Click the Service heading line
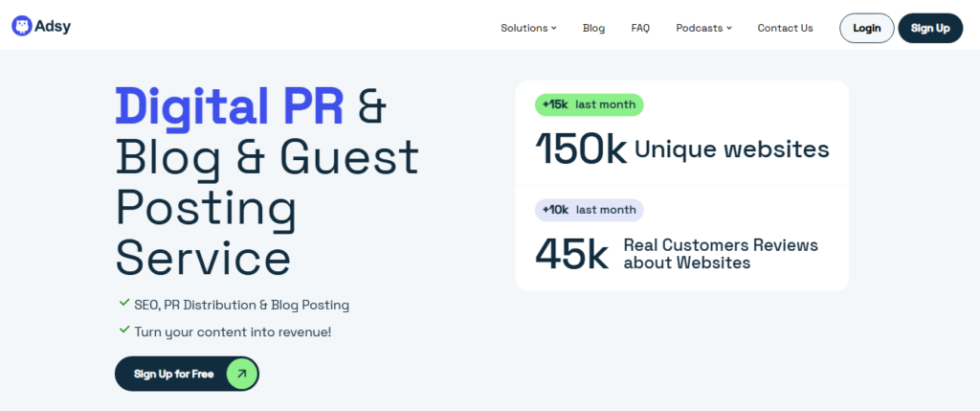 [x=204, y=257]
